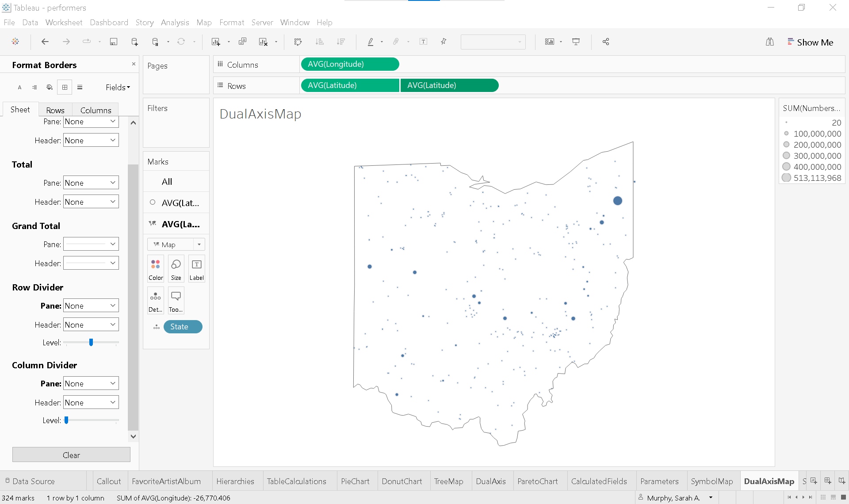Viewport: 849px width, 504px height.
Task: Open Row Divider Pane dropdown
Action: [x=91, y=306]
